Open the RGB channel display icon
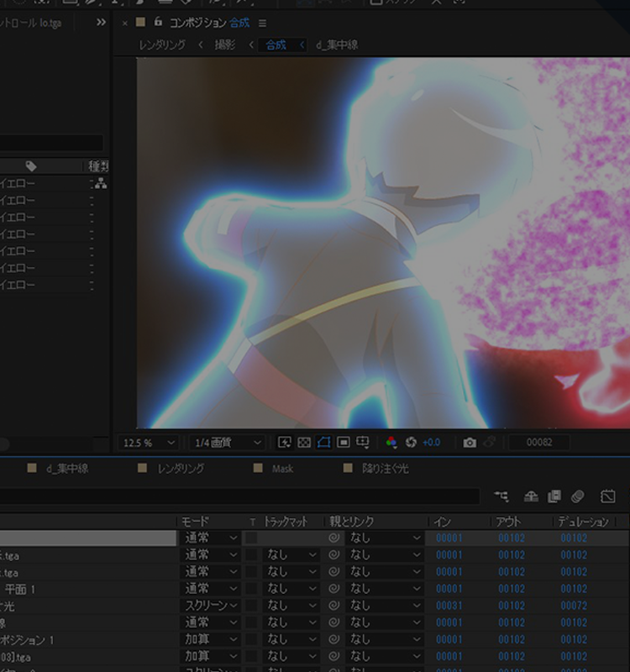 pyautogui.click(x=391, y=443)
